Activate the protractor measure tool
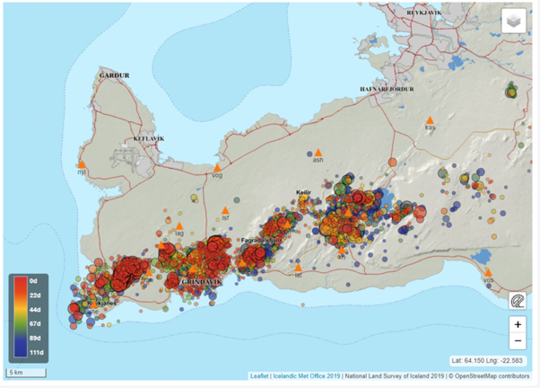The image size is (540, 388). click(x=518, y=301)
